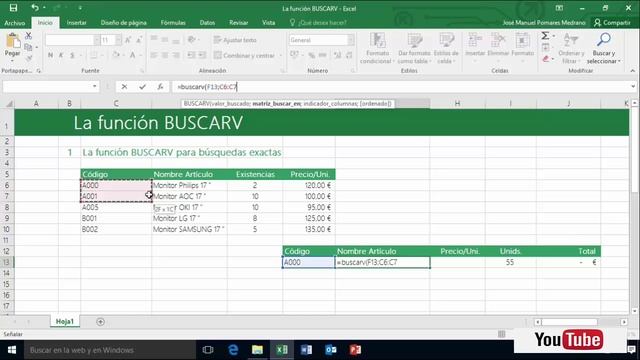
Task: Click the Autosuma sigma icon
Action: coord(545,36)
